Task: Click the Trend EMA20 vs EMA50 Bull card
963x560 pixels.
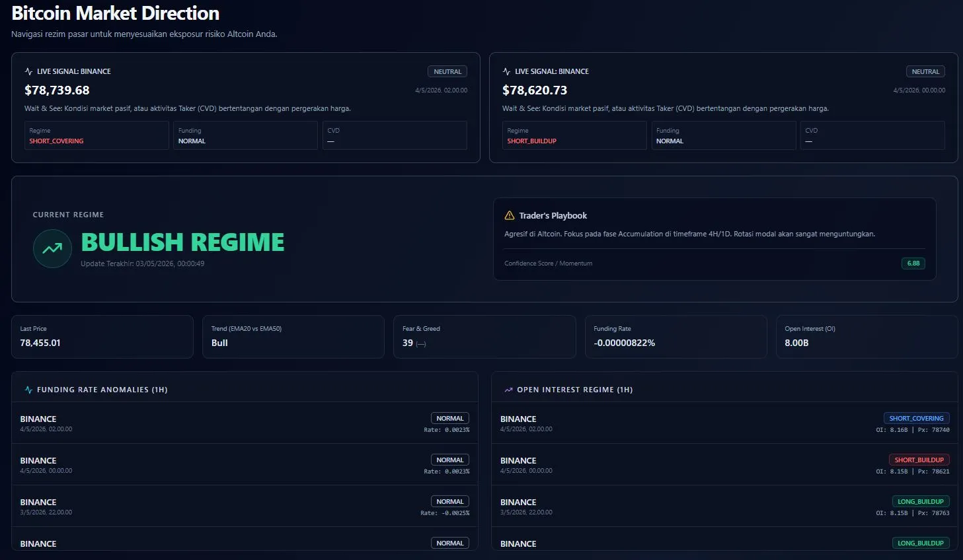Action: click(x=293, y=337)
